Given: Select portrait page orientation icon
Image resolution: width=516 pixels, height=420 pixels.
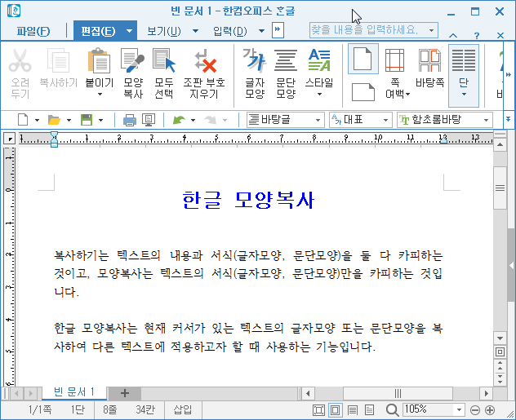Looking at the screenshot, I should click(x=363, y=59).
